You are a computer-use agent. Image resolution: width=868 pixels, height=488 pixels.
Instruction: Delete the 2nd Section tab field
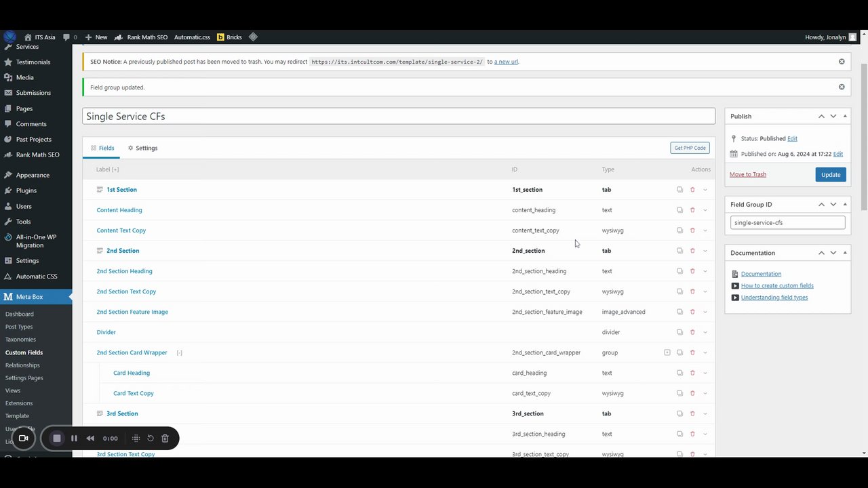(692, 251)
